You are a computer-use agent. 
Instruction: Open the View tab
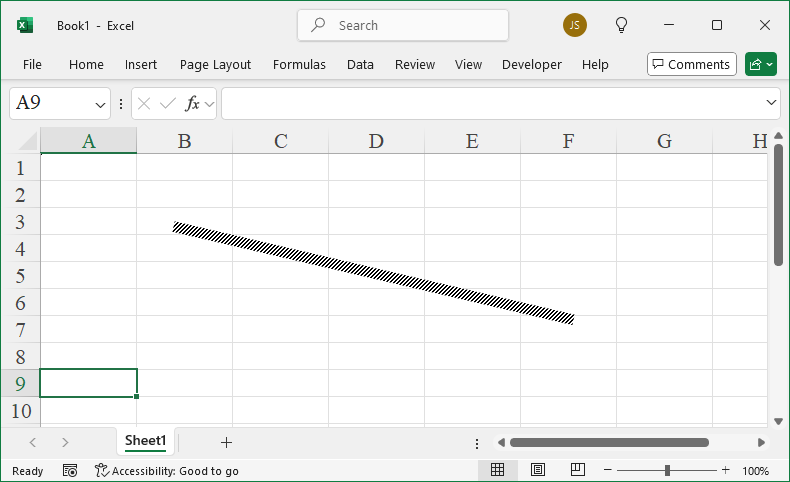click(468, 64)
